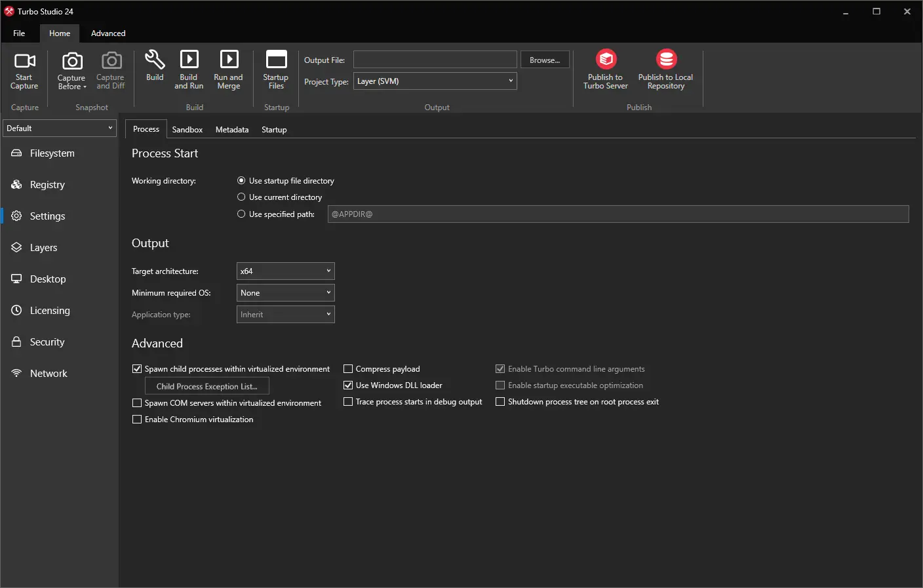Enable Trace process starts in debug output
The height and width of the screenshot is (588, 923).
click(x=348, y=402)
